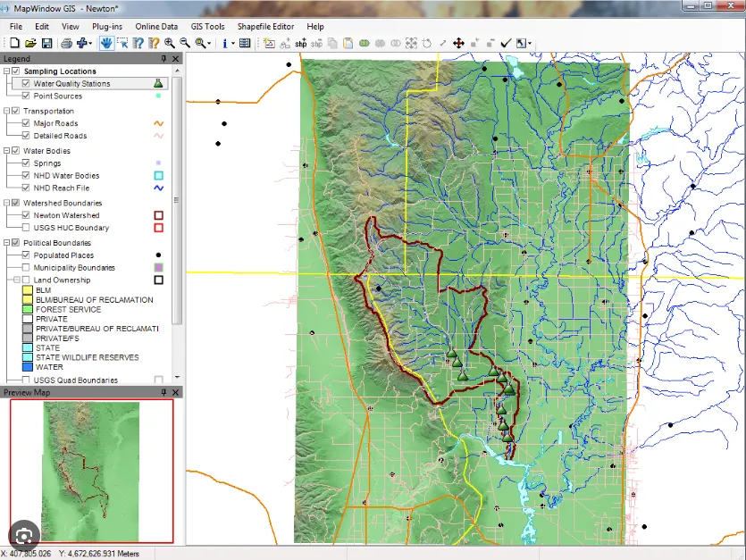Enable the USGS HUC Boundary layer
This screenshot has height=560, width=746.
click(26, 228)
